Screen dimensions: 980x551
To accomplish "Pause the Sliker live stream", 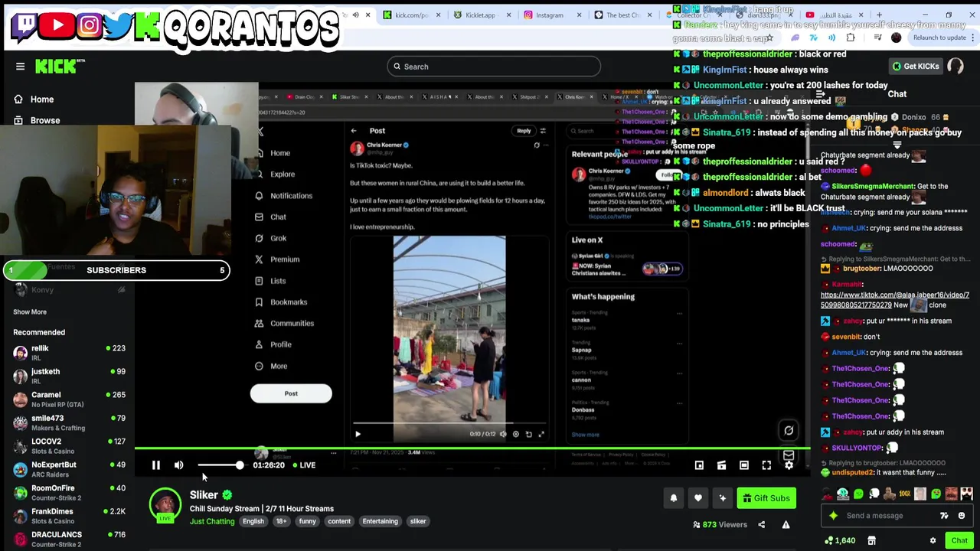I will click(155, 465).
